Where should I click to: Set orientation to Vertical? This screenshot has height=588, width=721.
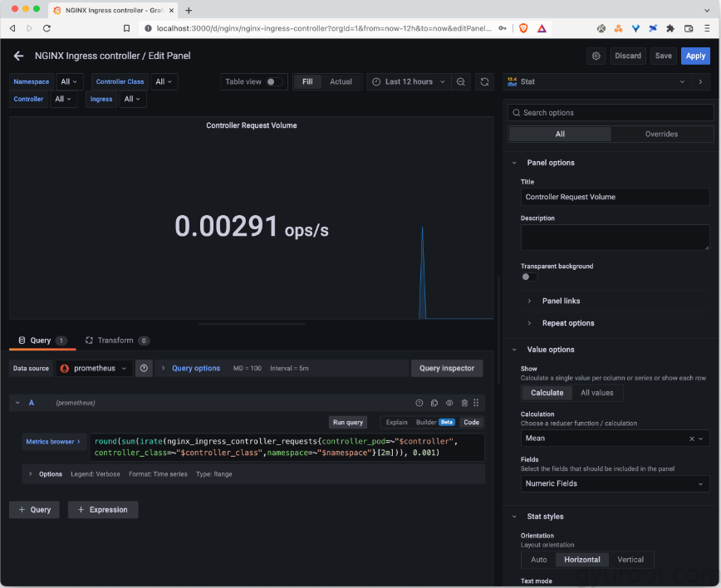[630, 560]
